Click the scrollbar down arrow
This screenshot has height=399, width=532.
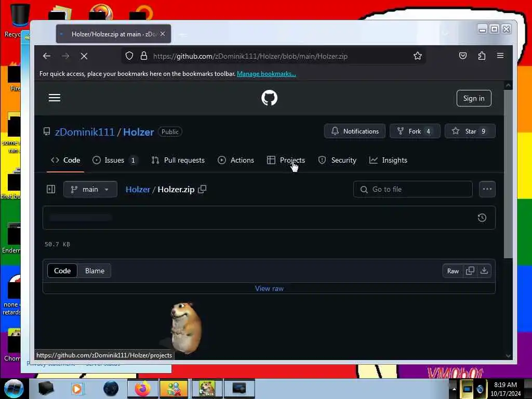click(508, 356)
